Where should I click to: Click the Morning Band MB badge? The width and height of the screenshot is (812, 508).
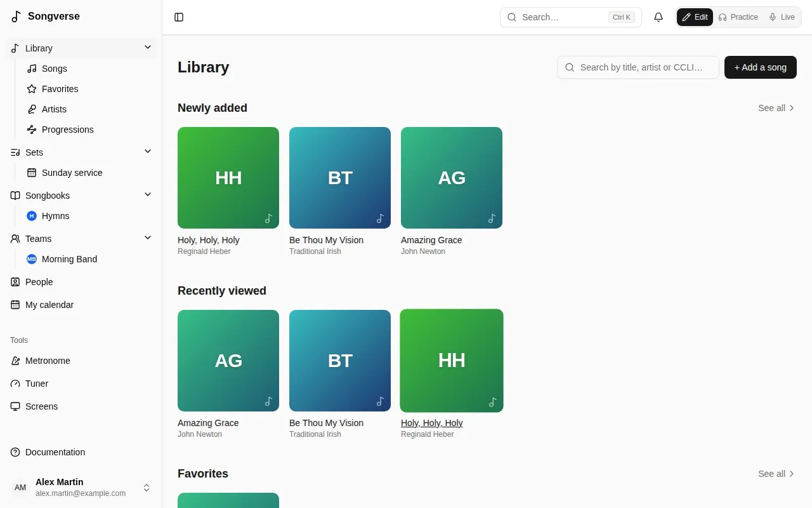click(32, 259)
